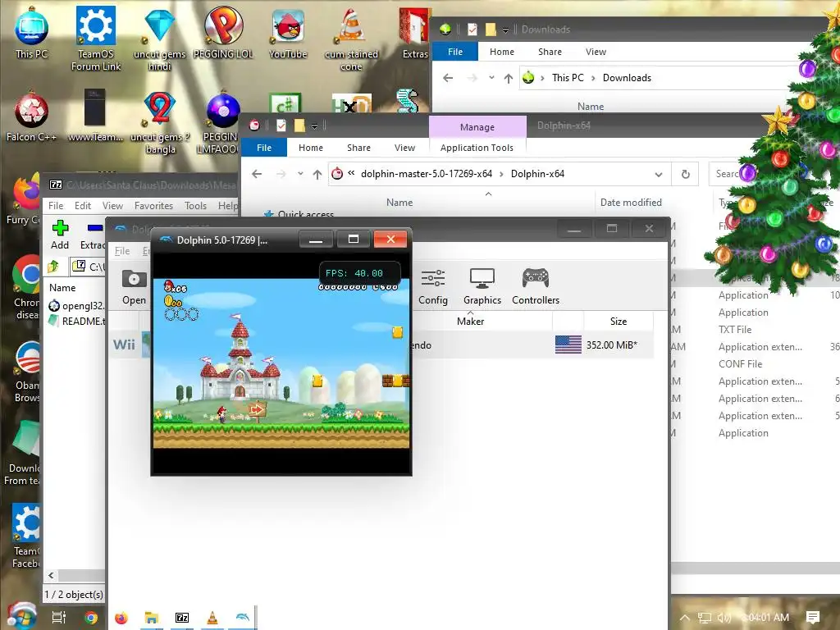The width and height of the screenshot is (840, 630).
Task: Select opengl32 file in 7-Zip list
Action: click(x=76, y=306)
